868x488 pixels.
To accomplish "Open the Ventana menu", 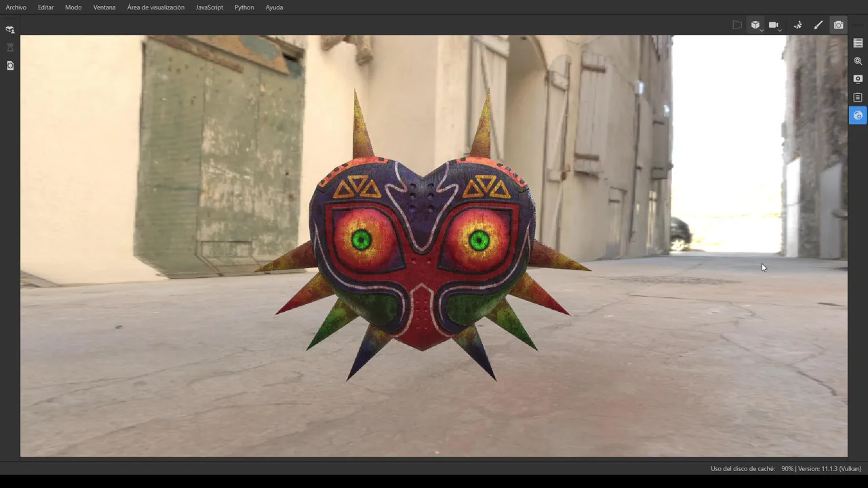I will pos(104,7).
